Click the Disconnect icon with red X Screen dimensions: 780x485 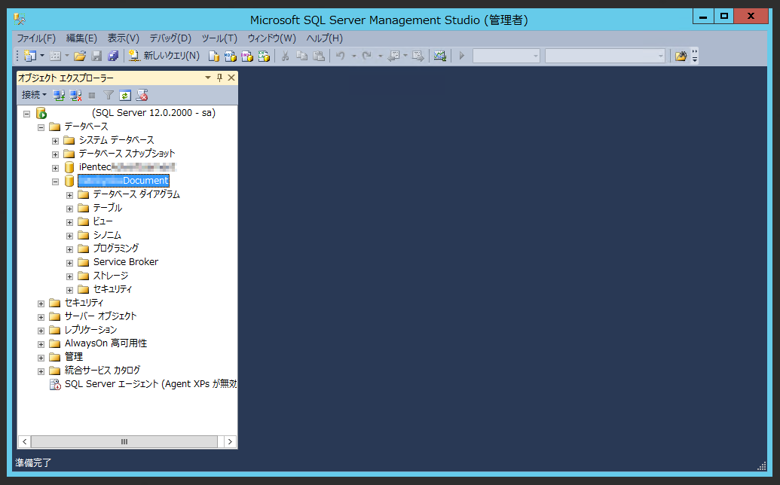point(76,95)
